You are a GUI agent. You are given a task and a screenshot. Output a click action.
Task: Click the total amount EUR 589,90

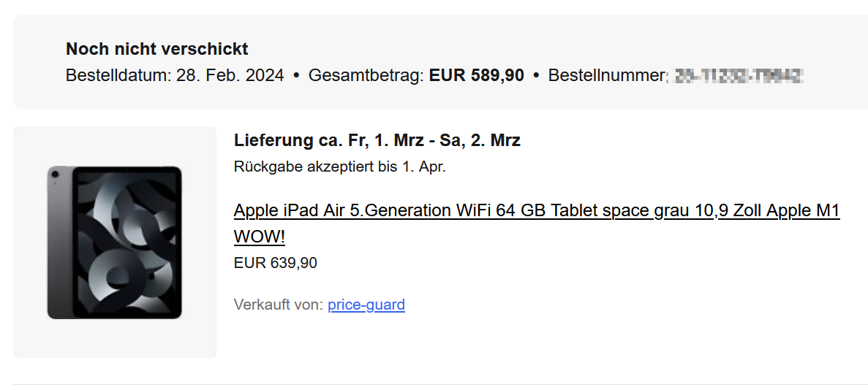coord(476,75)
